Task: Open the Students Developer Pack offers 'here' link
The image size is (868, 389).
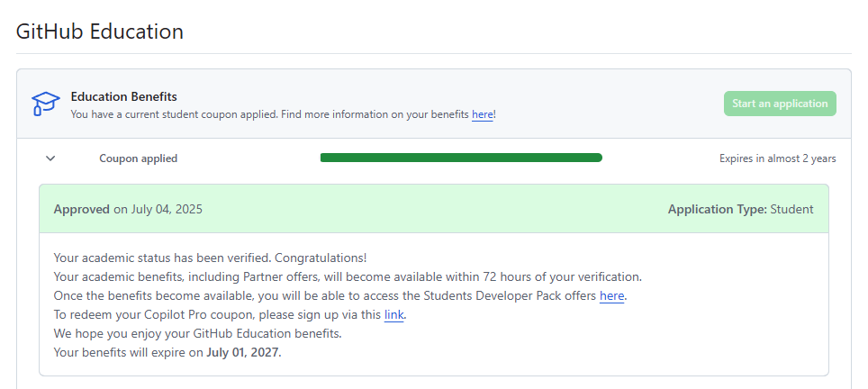Action: (611, 295)
